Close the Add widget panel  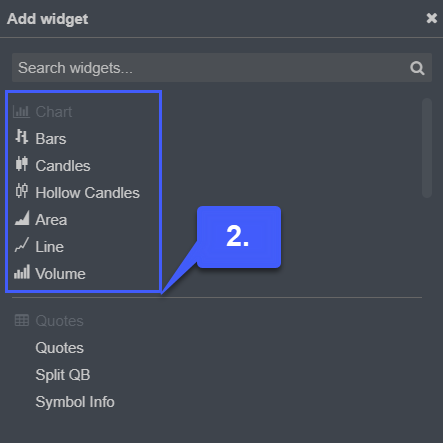point(432,18)
